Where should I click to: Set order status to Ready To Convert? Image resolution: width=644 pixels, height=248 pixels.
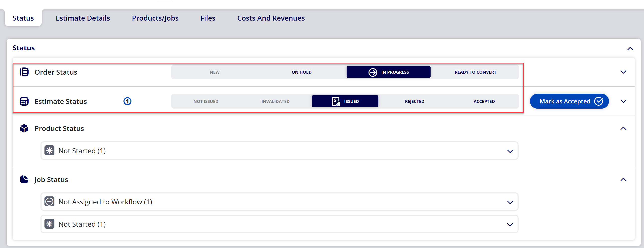pyautogui.click(x=475, y=72)
